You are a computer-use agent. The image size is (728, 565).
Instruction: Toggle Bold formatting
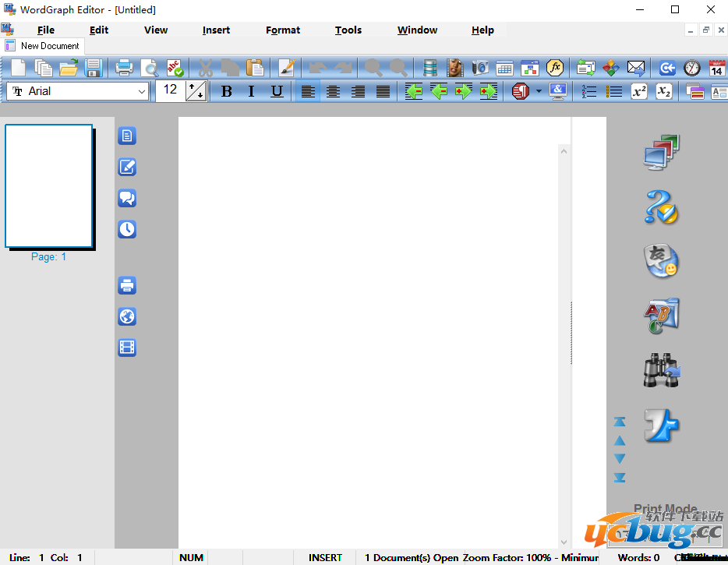click(226, 92)
